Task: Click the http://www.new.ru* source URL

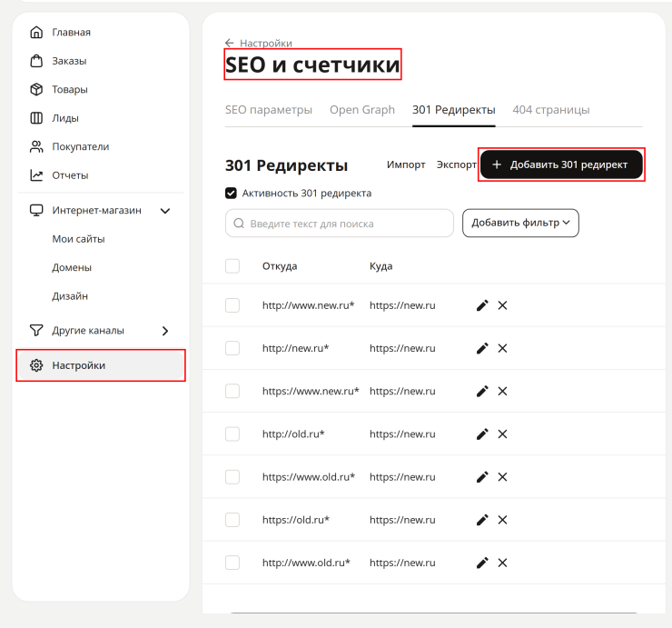Action: tap(309, 305)
